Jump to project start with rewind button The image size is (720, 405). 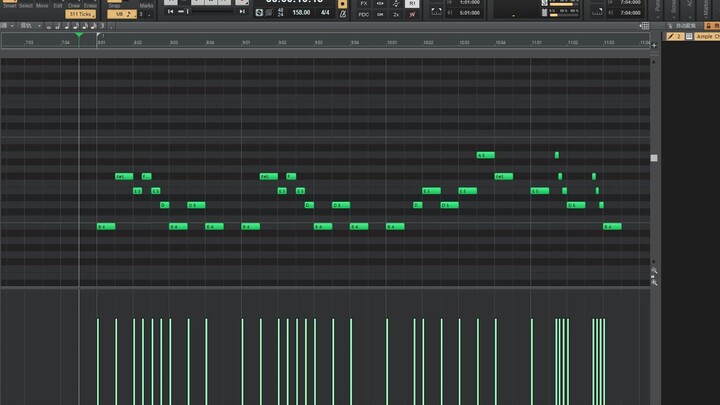pyautogui.click(x=170, y=11)
